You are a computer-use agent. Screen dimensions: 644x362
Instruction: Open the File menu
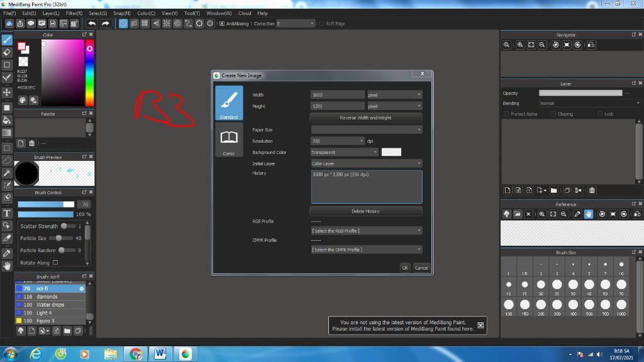[x=9, y=13]
